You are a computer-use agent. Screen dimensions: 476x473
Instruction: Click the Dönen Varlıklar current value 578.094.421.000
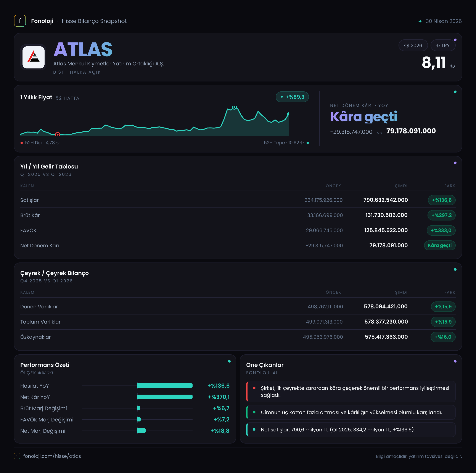point(386,306)
